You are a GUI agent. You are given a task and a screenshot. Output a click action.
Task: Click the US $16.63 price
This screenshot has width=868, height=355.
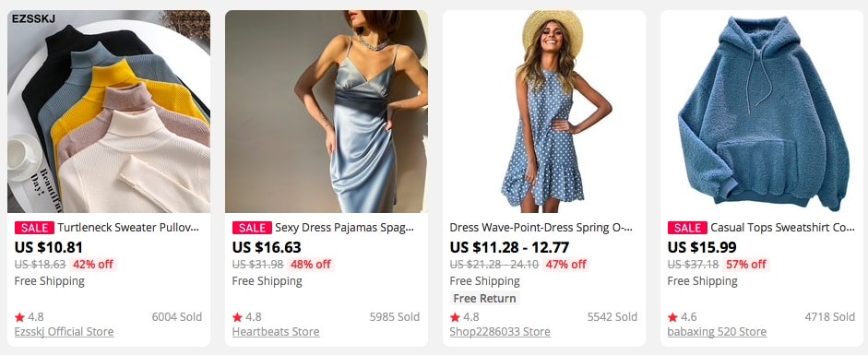click(267, 247)
